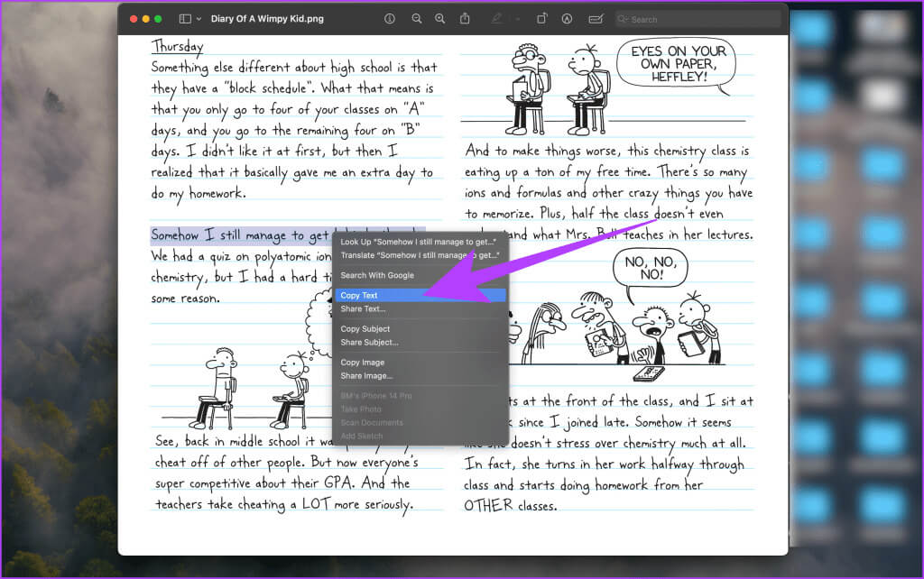Screen dimensions: 924x579
Task: Zoom out with the minus magnifier
Action: pos(417,19)
